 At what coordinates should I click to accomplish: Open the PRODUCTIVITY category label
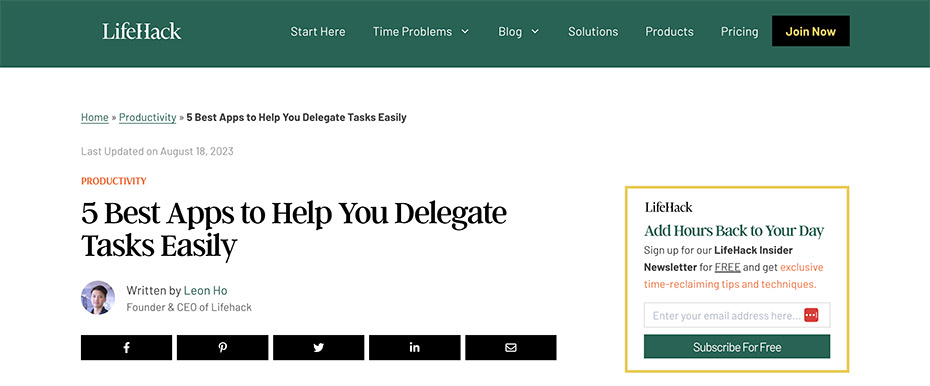click(114, 181)
